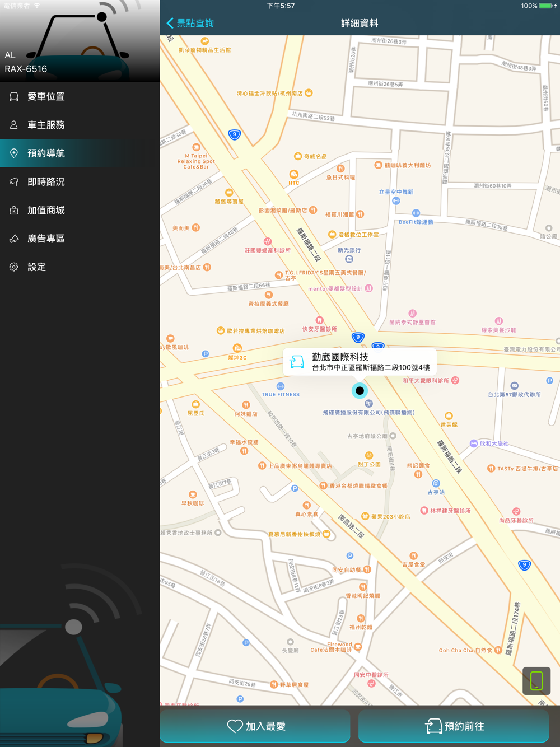Tap the 新光銀行 bank marker
This screenshot has height=747, width=560.
(349, 259)
